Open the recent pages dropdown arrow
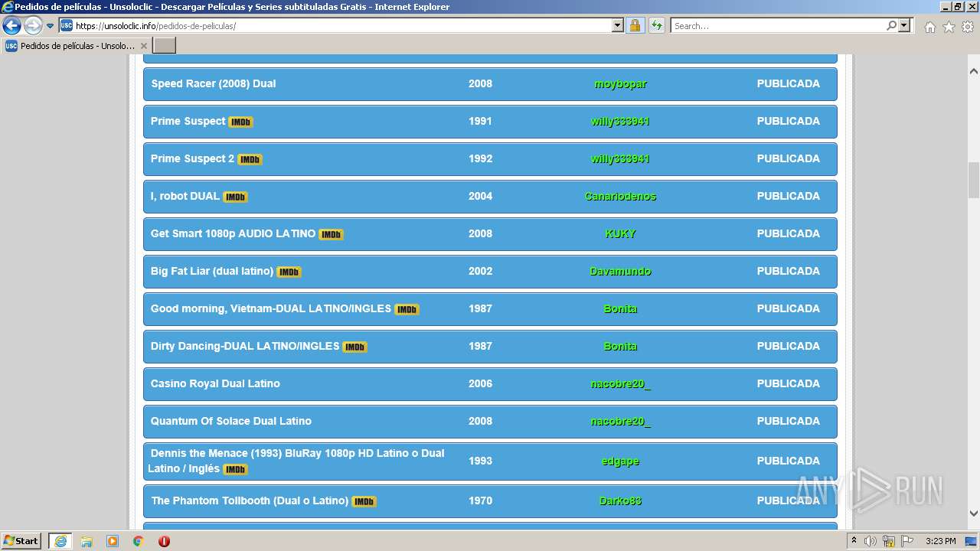Viewport: 980px width, 551px height. tap(51, 26)
